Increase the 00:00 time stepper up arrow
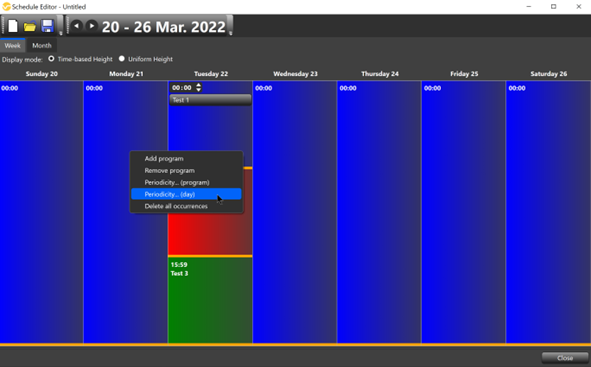The width and height of the screenshot is (591, 367). coord(199,85)
